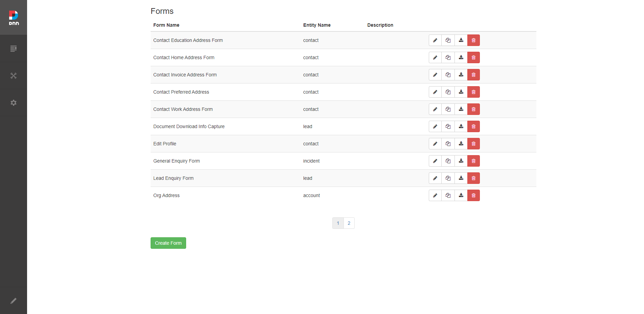
Task: Download the Contact Invoice Address Form
Action: 461,75
